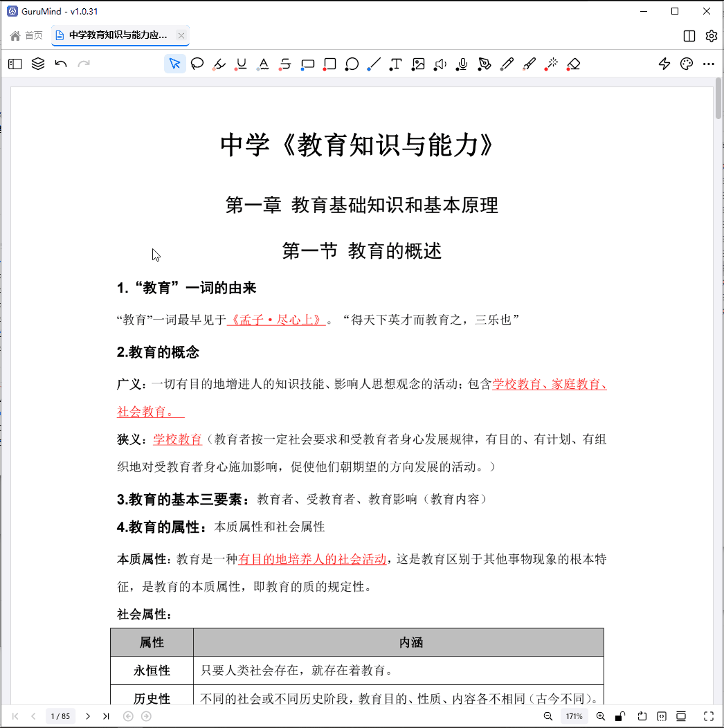
Task: Select the blue rectangle area tool
Action: pyautogui.click(x=307, y=64)
